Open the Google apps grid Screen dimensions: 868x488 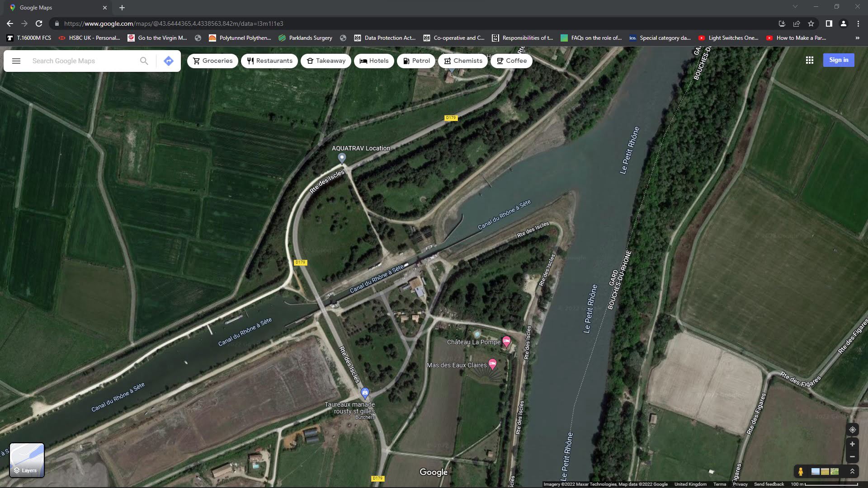(x=809, y=60)
